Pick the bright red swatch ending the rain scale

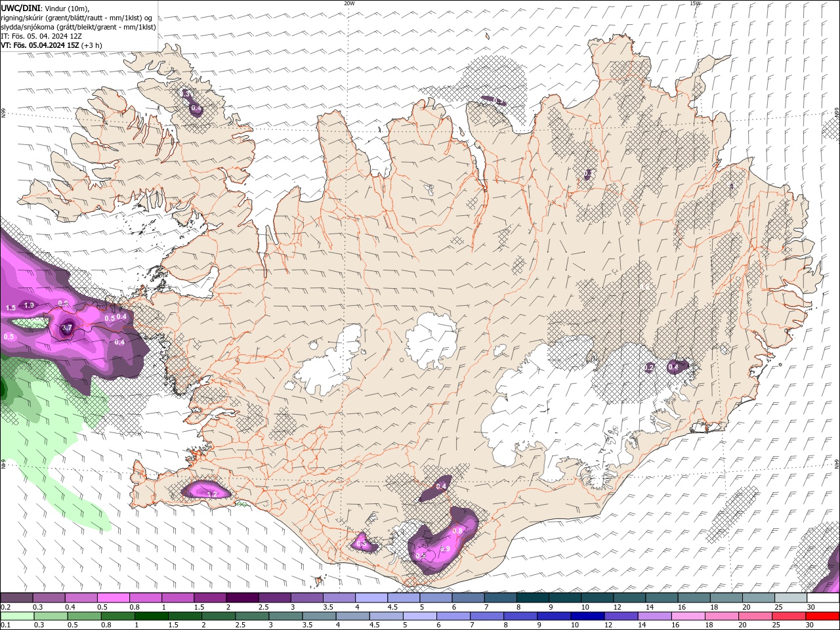point(822,616)
